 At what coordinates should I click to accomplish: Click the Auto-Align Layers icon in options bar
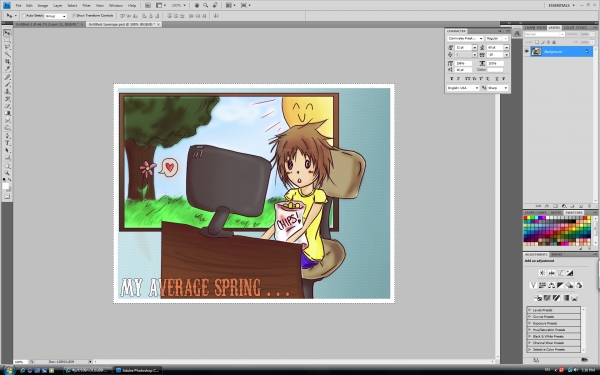(x=216, y=16)
